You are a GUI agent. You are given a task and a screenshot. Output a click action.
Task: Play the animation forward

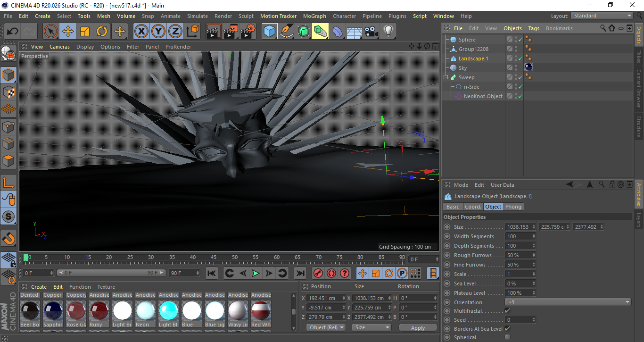tap(256, 273)
